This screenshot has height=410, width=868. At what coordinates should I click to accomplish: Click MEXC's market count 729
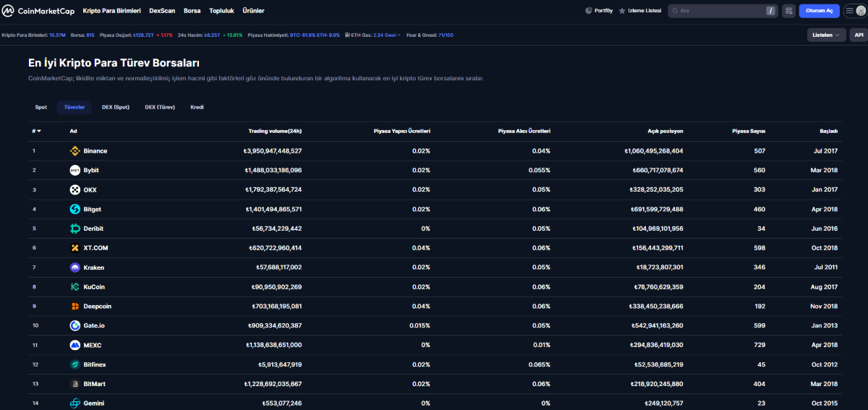(759, 345)
